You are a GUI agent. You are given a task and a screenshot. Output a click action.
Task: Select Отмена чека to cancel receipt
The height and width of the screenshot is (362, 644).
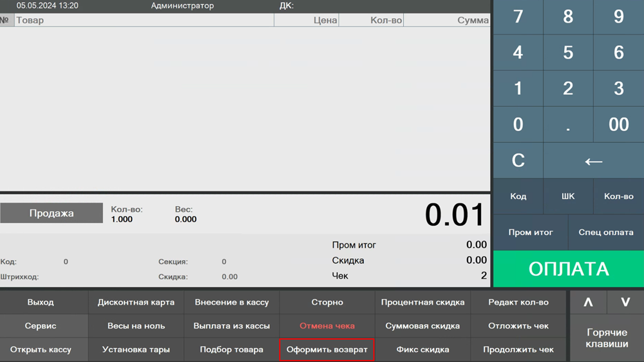coord(327,326)
